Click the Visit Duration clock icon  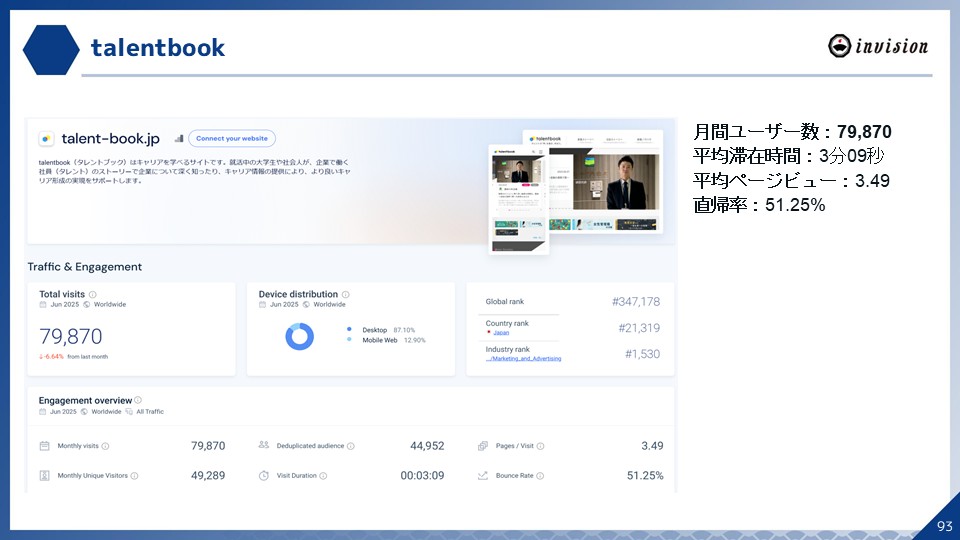[x=264, y=476]
